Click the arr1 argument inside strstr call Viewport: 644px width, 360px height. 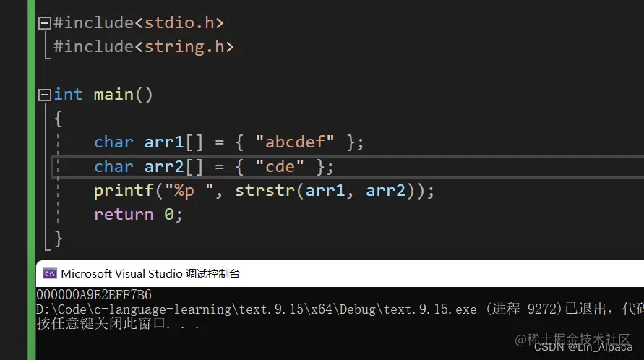point(325,191)
